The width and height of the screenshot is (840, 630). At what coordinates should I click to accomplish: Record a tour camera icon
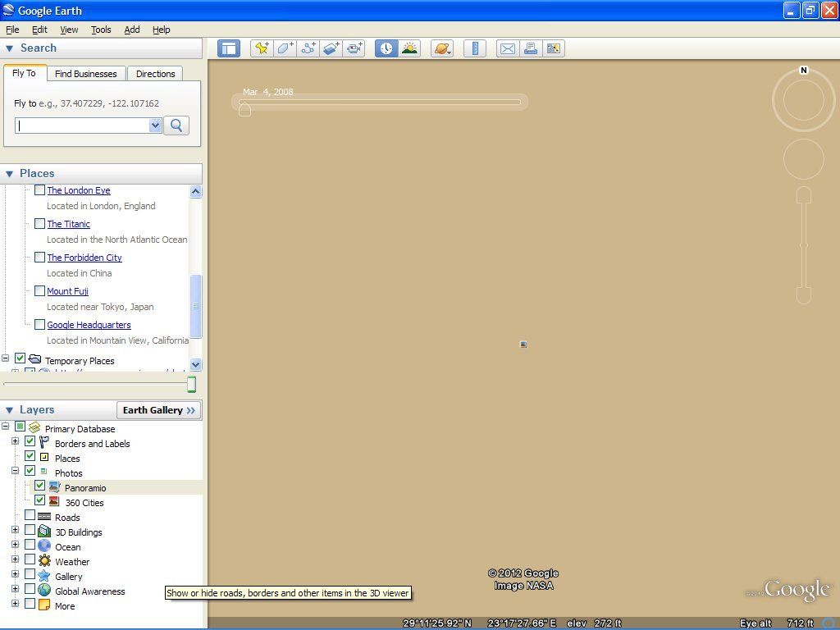(x=354, y=48)
